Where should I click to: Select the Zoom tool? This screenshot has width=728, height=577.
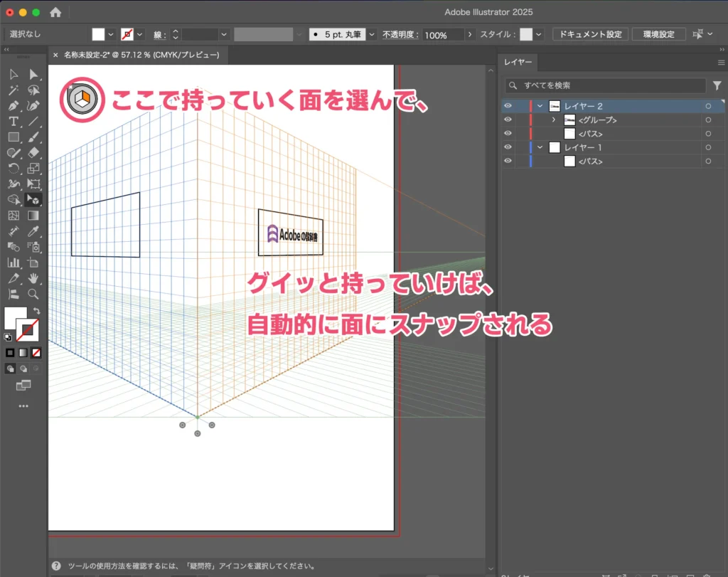[x=33, y=294]
